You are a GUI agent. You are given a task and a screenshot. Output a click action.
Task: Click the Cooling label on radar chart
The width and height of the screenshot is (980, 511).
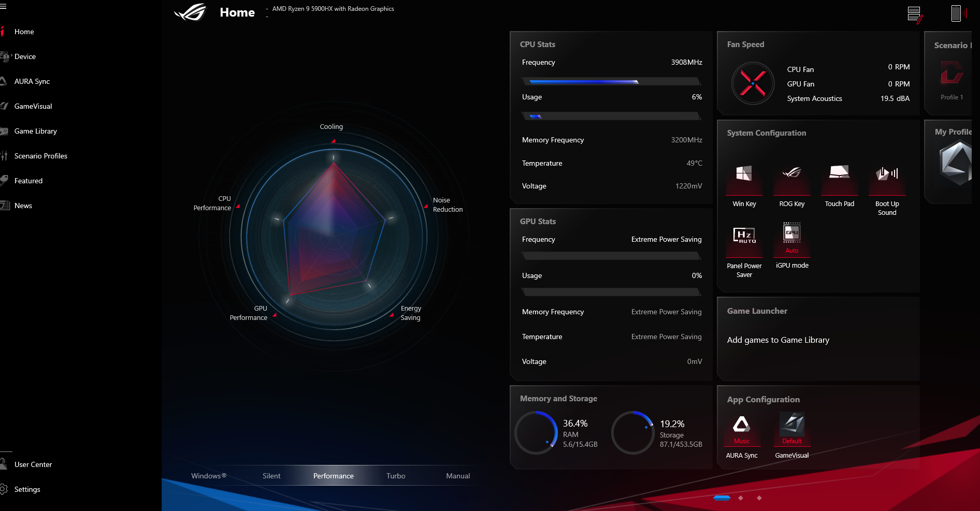pyautogui.click(x=332, y=127)
